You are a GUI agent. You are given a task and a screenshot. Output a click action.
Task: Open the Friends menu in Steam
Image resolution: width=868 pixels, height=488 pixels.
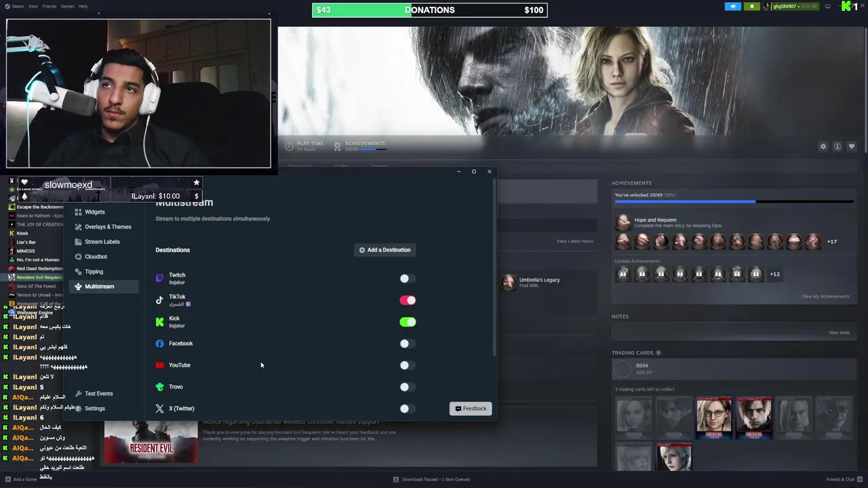coord(49,6)
